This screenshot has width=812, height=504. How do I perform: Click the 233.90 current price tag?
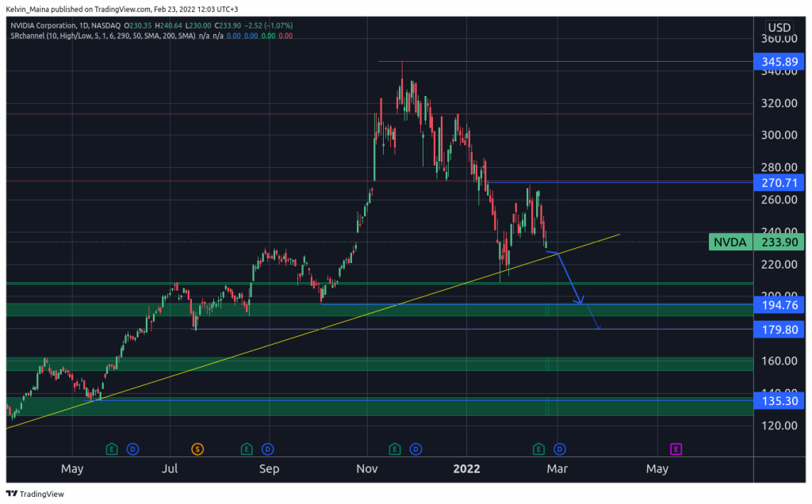point(779,242)
